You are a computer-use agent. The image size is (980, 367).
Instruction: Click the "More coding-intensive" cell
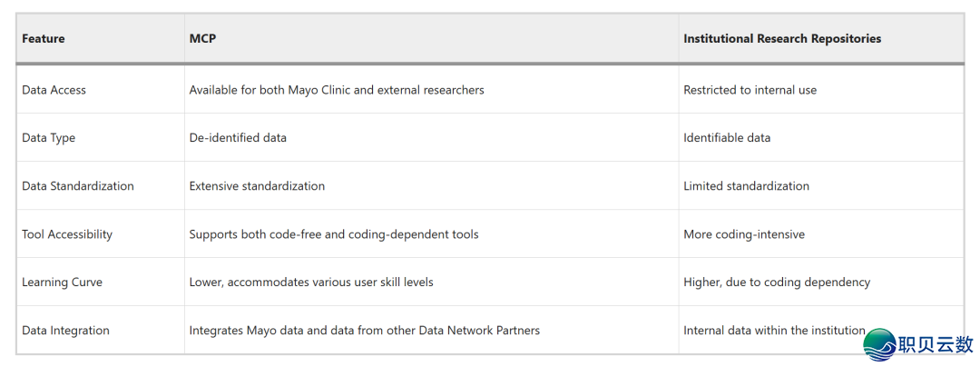[744, 234]
